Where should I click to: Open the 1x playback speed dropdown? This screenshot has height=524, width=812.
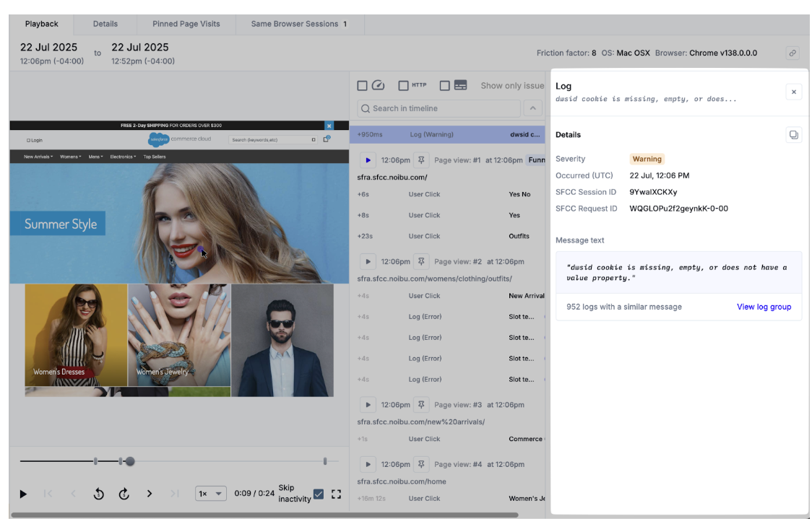(x=211, y=494)
